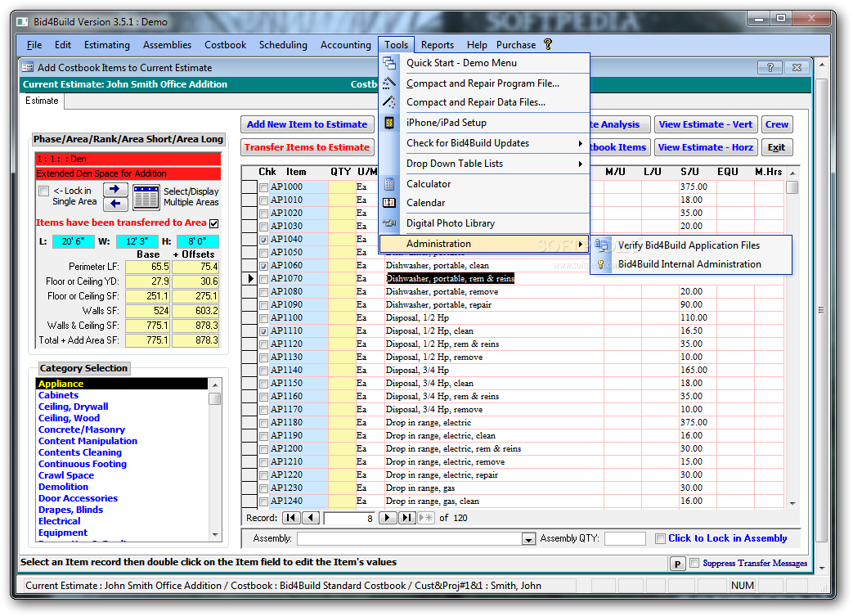
Task: Click the Quick Start menu icon
Action: point(389,63)
